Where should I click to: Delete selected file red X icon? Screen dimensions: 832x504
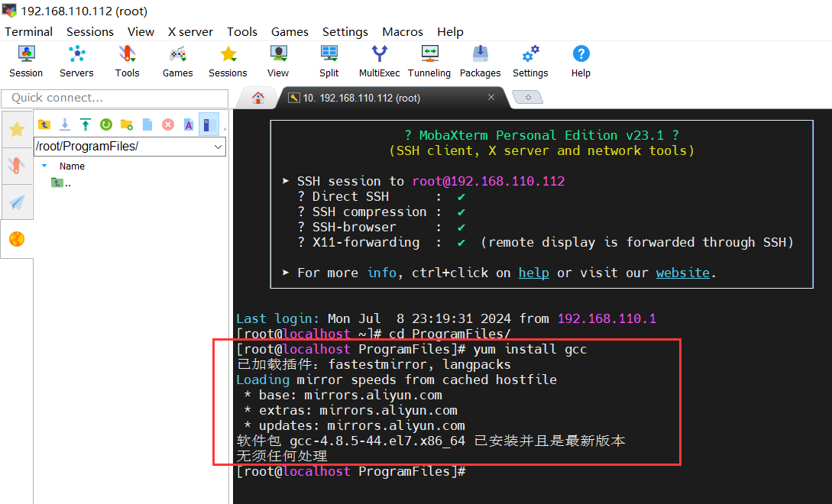tap(168, 124)
